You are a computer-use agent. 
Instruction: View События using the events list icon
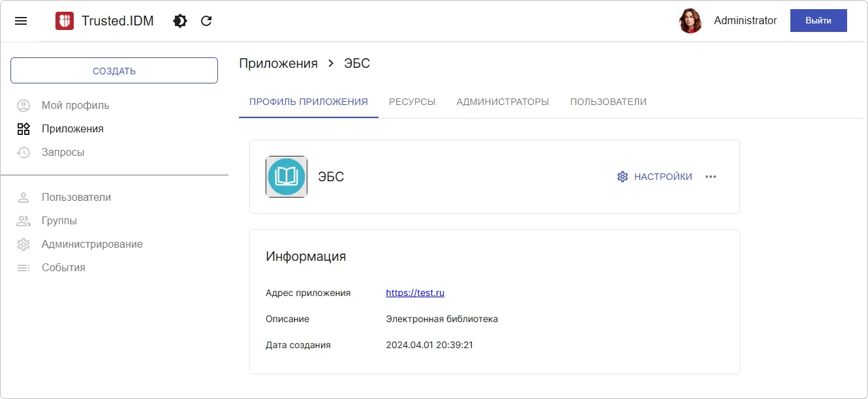[x=23, y=267]
